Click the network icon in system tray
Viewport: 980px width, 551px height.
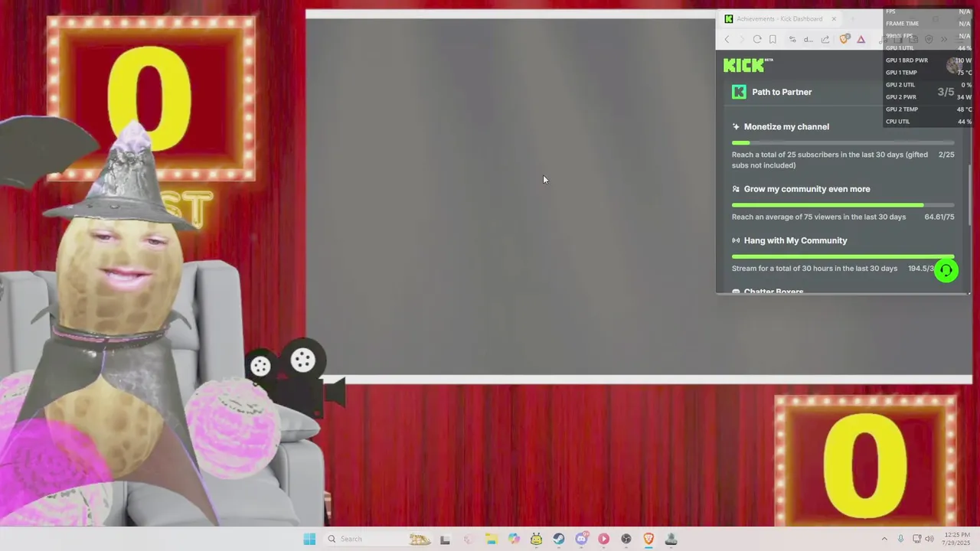tap(916, 539)
